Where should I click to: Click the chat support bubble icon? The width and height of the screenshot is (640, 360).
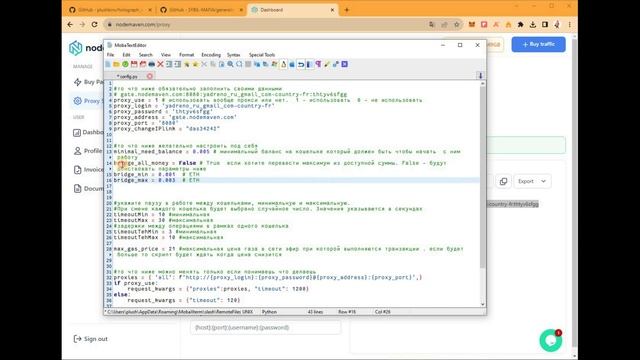point(551,340)
